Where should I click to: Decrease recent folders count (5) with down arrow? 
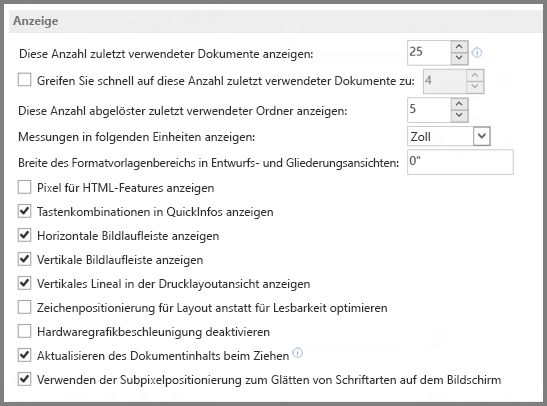pos(459,115)
